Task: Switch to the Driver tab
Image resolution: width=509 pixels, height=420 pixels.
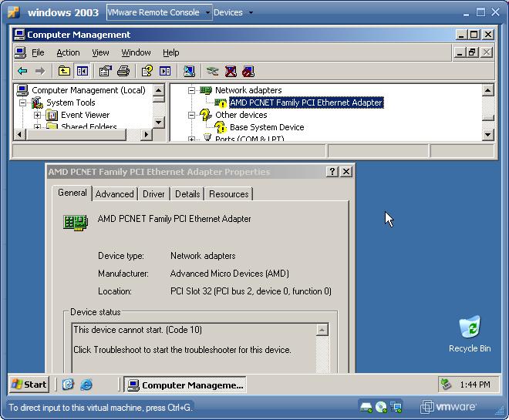Action: 153,194
